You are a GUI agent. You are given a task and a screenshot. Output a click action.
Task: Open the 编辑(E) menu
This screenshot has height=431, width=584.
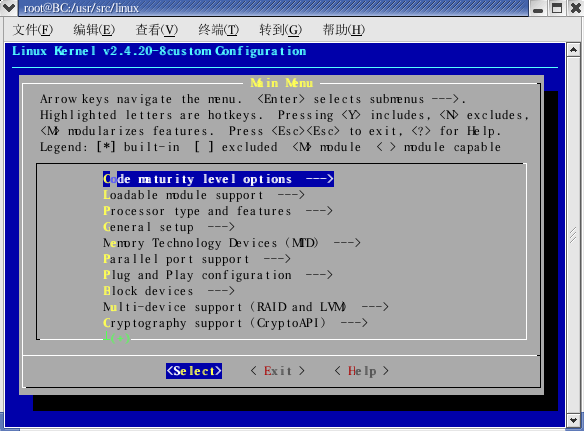pos(94,29)
